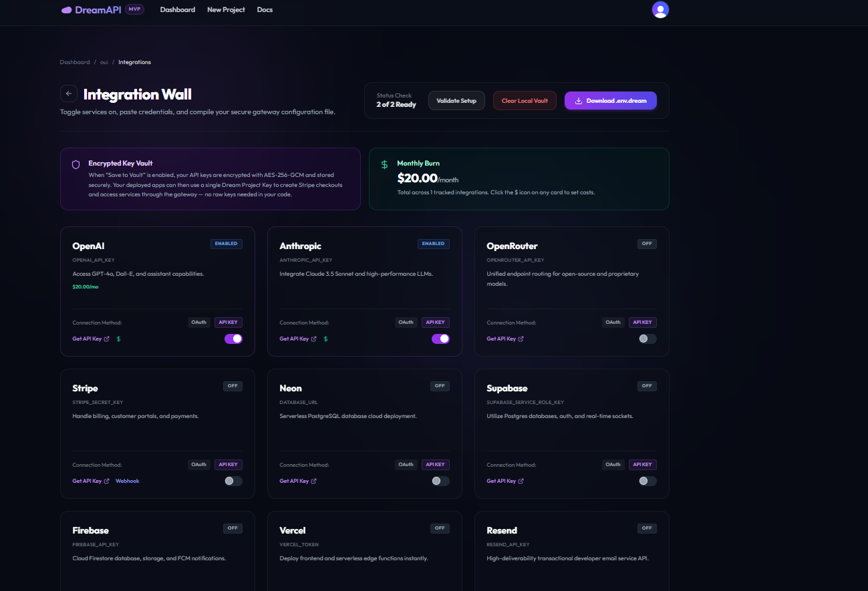This screenshot has width=868, height=591.
Task: Switch on the Stripe integration
Action: 233,481
